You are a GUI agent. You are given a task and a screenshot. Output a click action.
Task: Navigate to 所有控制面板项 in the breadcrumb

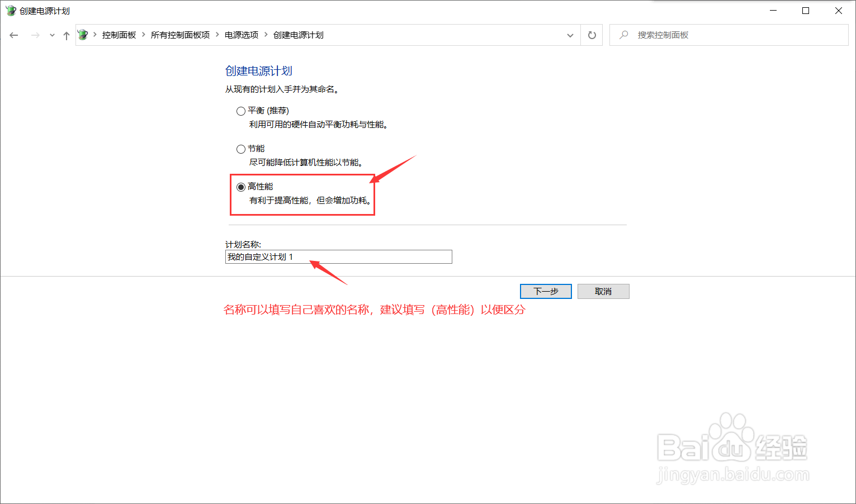coord(180,35)
